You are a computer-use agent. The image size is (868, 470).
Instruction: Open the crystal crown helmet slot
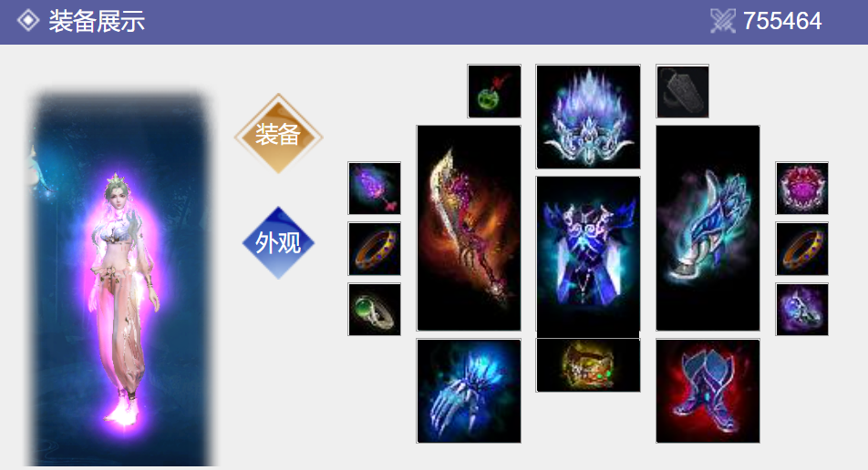588,117
